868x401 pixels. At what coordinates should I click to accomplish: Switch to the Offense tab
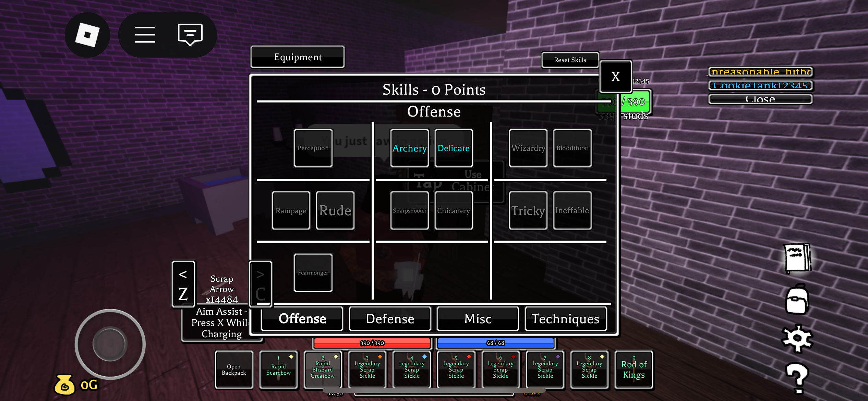302,319
